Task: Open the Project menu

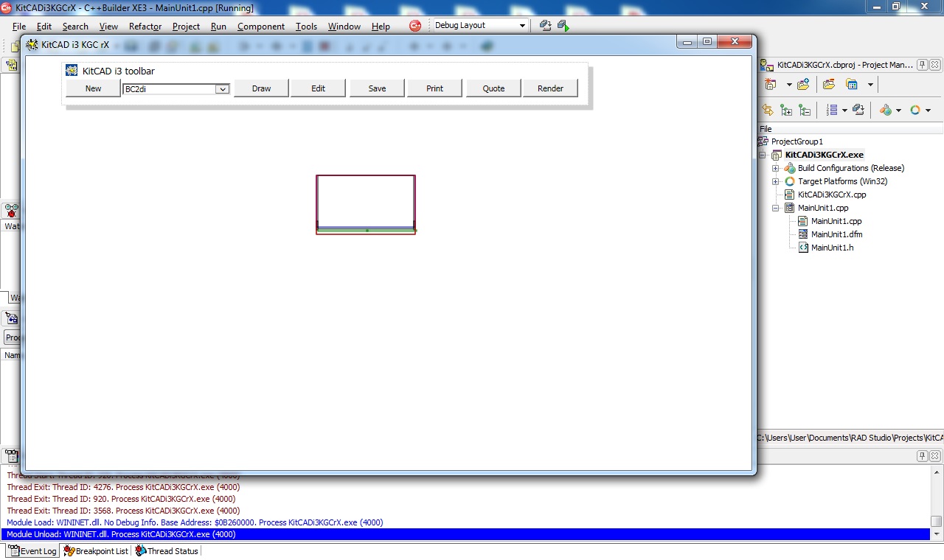Action: [186, 27]
